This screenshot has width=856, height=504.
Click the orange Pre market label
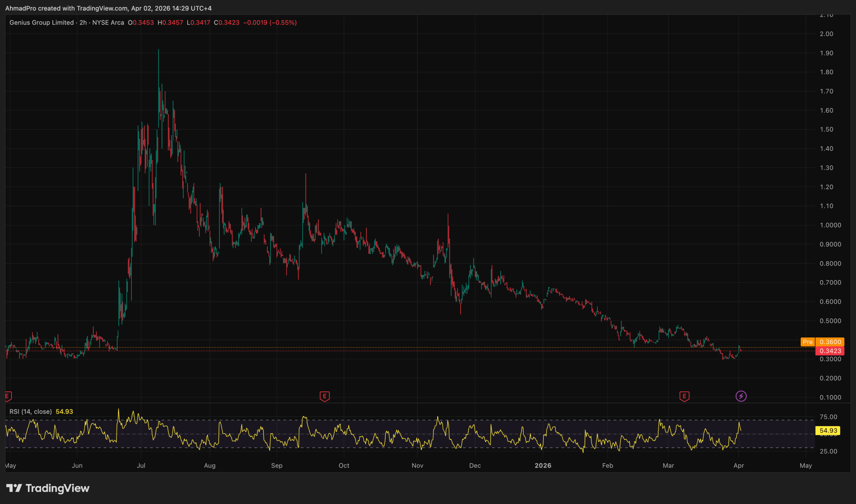tap(808, 342)
